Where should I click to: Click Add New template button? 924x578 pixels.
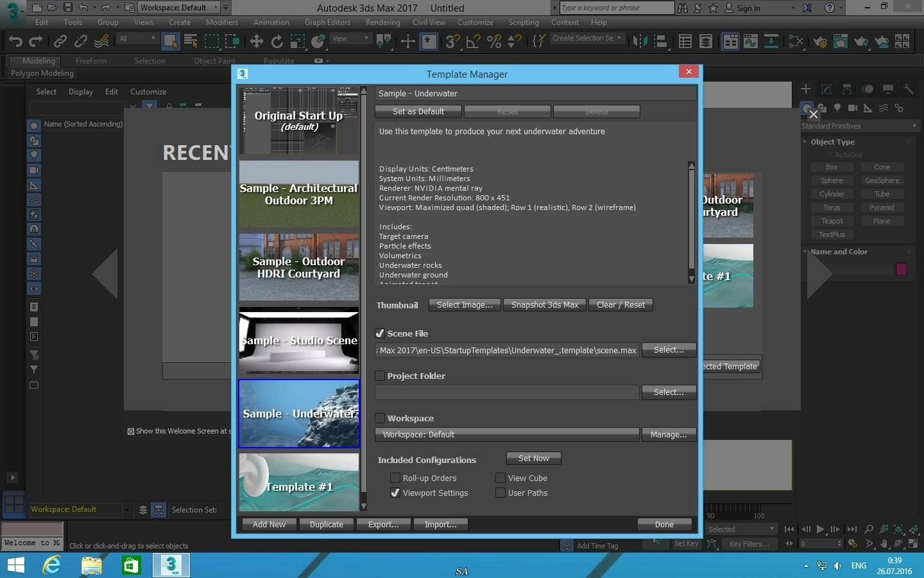coord(269,525)
